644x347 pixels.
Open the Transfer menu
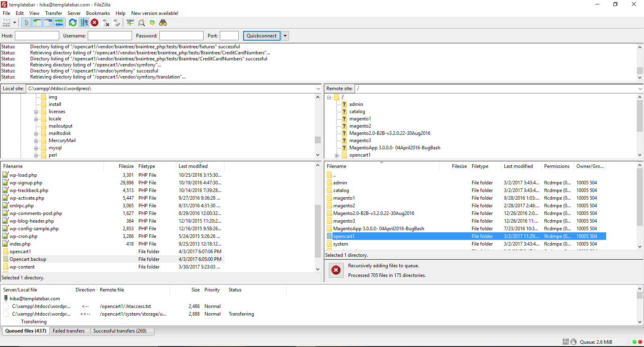coord(54,13)
